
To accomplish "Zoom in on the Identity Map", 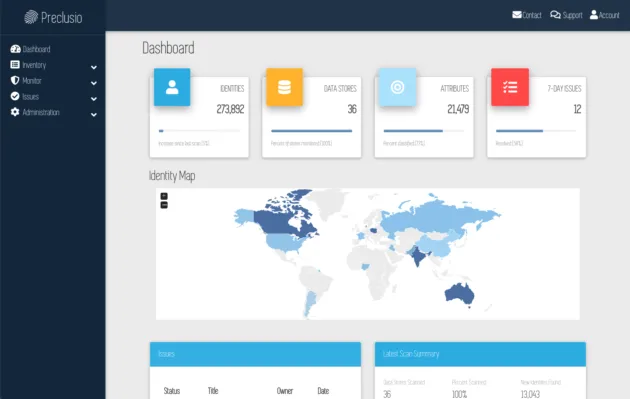I will [164, 196].
